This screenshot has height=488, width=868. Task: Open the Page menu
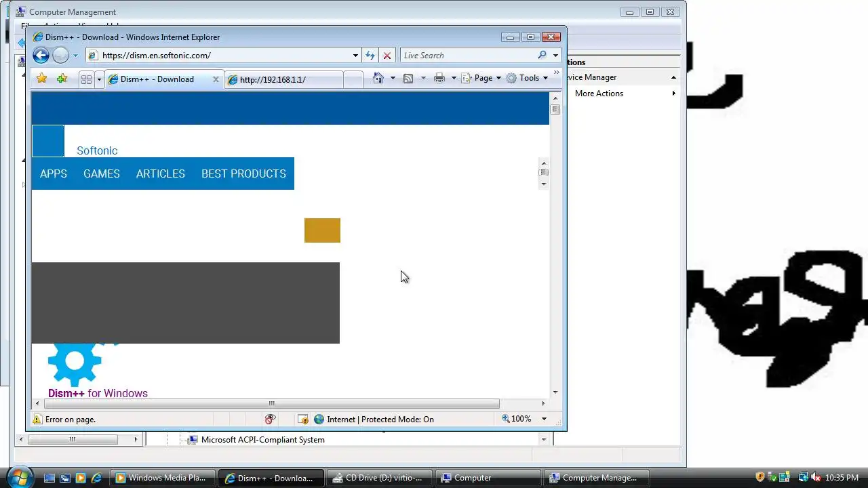pos(481,78)
